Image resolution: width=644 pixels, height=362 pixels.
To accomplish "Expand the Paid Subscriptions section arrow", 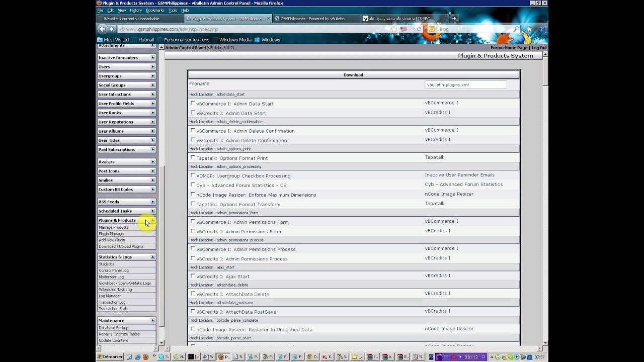I will (152, 149).
